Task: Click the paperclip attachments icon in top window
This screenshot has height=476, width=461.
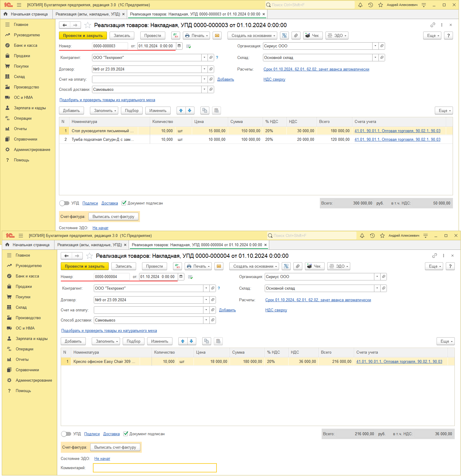Action: pyautogui.click(x=296, y=35)
